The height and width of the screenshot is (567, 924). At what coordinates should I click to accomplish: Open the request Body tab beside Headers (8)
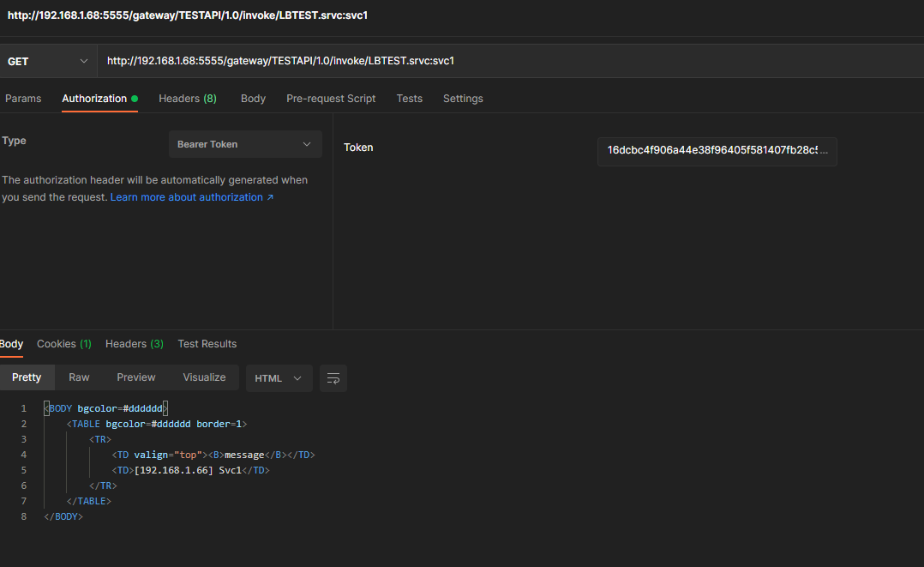point(253,99)
